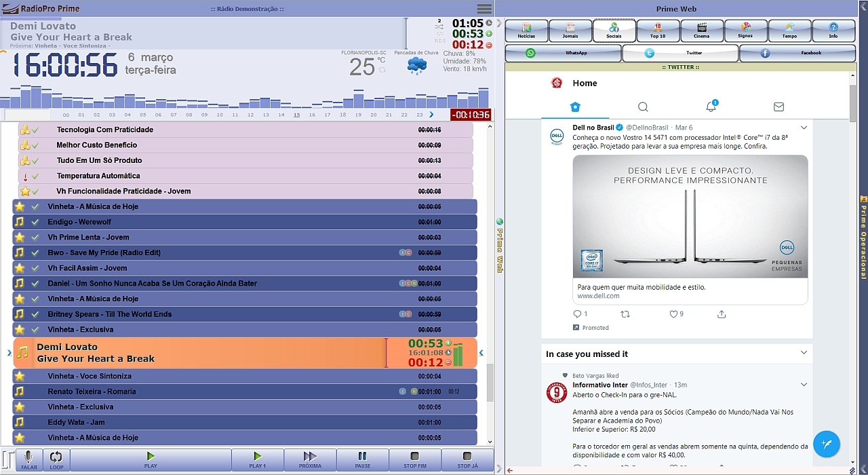Click the red minus icon beside 00:12
The image size is (868, 475).
(489, 45)
